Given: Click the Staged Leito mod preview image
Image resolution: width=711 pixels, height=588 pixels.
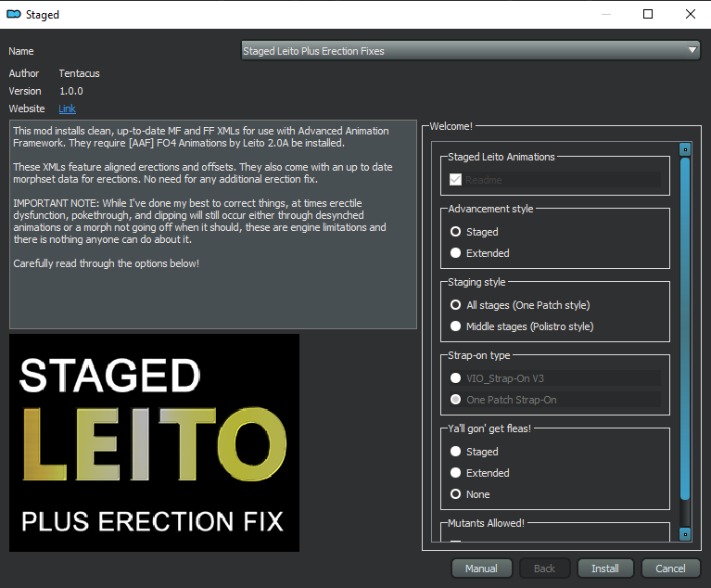Looking at the screenshot, I should coord(154,442).
